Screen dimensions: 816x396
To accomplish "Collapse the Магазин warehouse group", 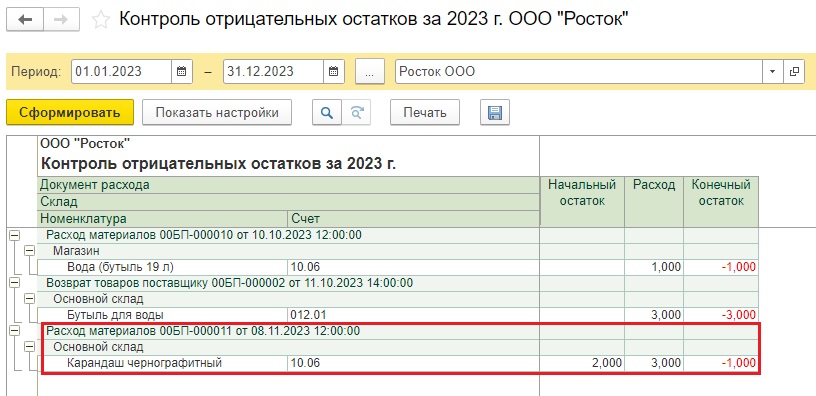I will click(x=29, y=251).
